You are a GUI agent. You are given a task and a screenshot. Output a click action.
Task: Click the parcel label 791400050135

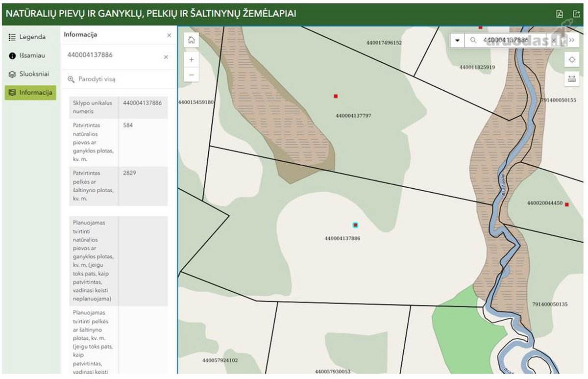pyautogui.click(x=550, y=304)
